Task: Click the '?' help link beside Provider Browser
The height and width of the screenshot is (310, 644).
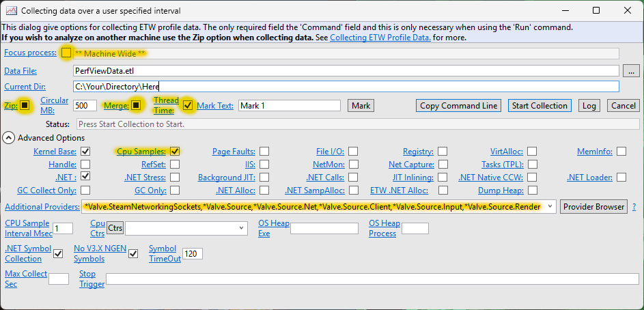Action: coord(634,206)
